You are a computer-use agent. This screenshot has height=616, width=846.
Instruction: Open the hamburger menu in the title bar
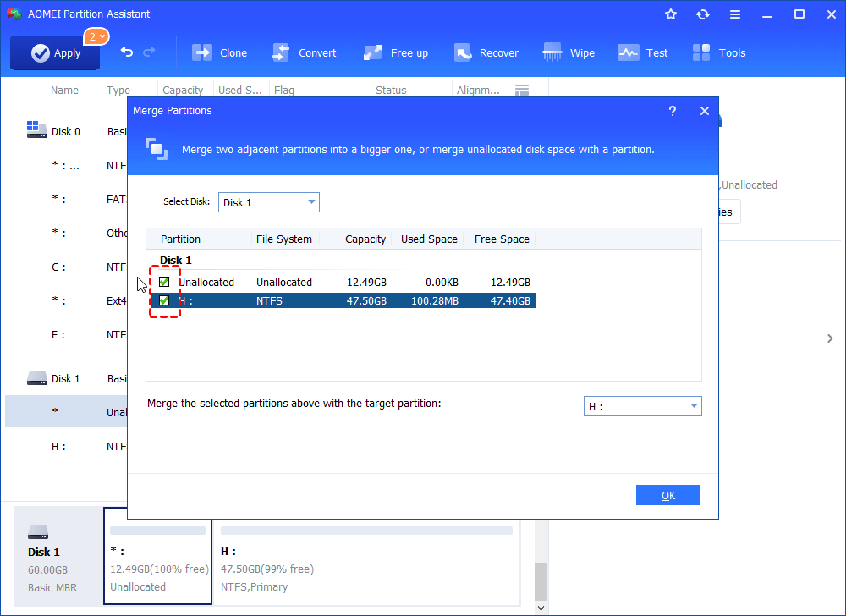pyautogui.click(x=735, y=14)
